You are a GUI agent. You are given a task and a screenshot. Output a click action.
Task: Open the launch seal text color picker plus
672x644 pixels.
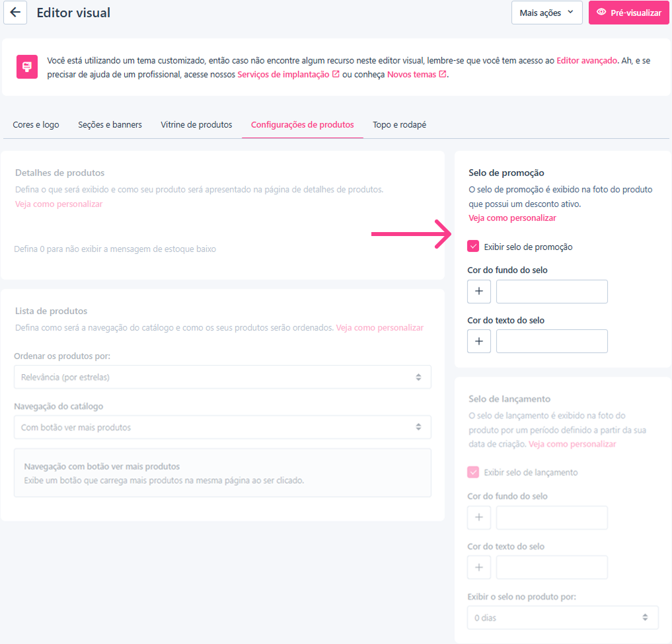(x=478, y=567)
